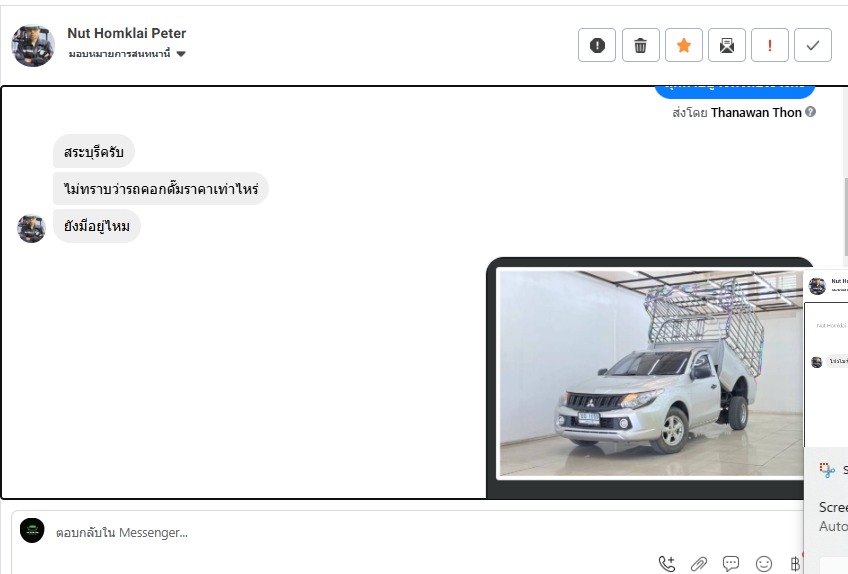Click the baht payment icon

795,564
